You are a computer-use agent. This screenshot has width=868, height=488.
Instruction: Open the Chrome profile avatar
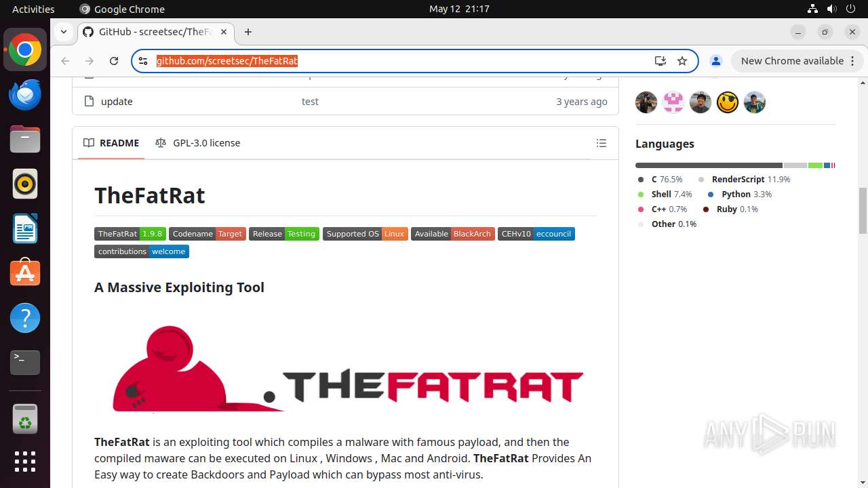coord(715,61)
